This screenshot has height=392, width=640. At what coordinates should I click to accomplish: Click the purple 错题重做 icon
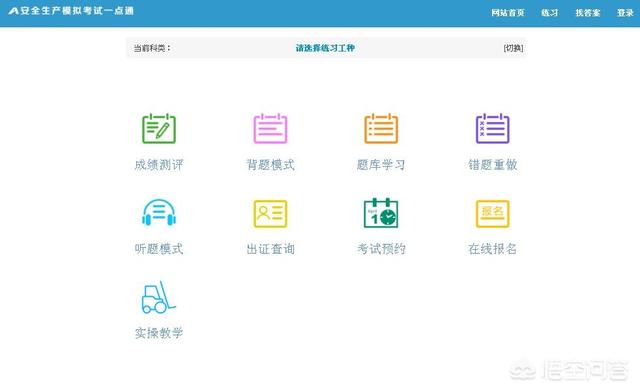click(493, 129)
